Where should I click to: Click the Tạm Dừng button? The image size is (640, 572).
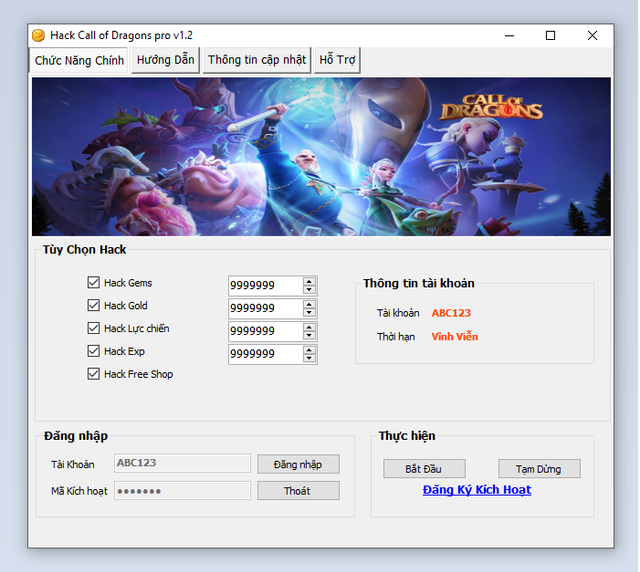pos(539,469)
